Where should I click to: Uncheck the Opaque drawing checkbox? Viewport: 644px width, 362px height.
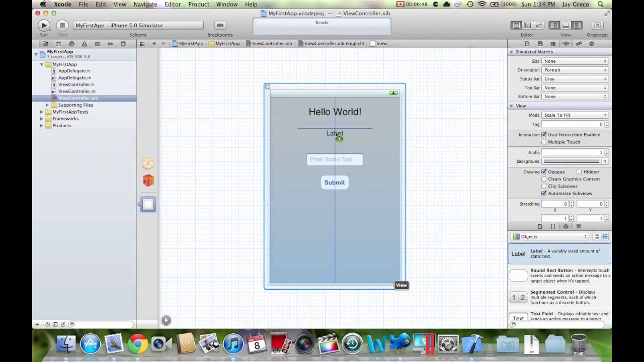544,171
